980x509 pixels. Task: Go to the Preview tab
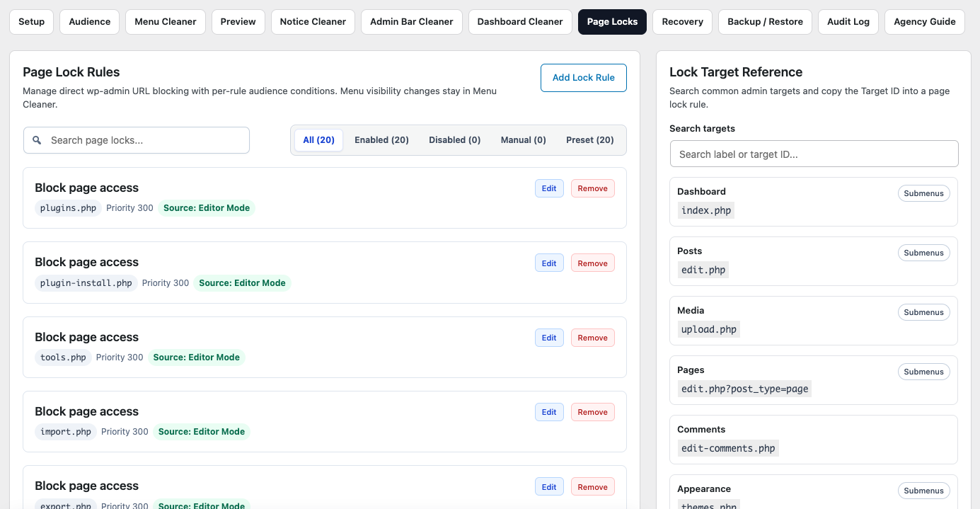238,22
